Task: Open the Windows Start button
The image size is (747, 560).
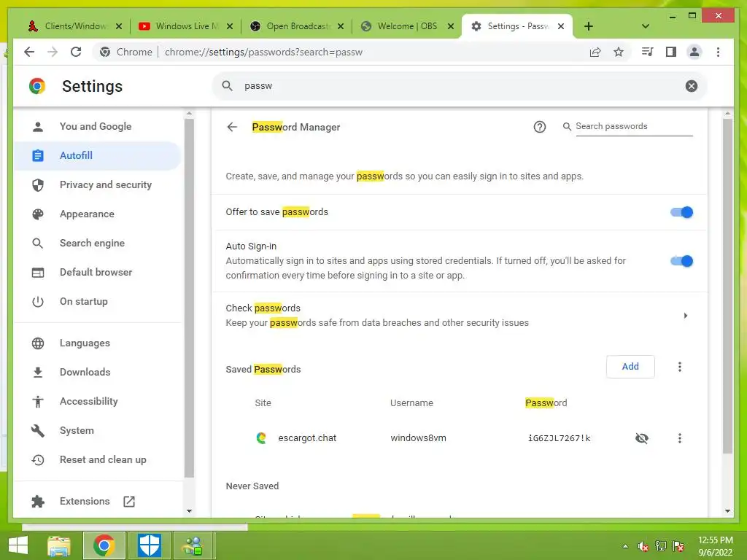Action: [18, 545]
